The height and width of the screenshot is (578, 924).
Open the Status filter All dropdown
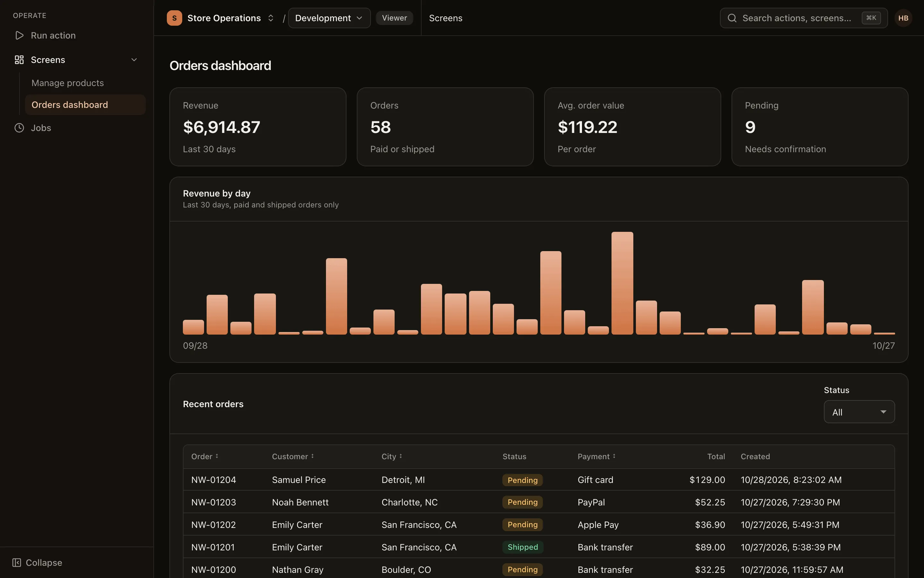click(x=859, y=412)
